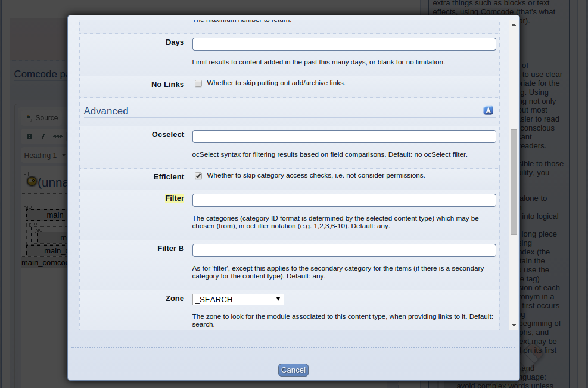Open the Zone dropdown showing _SEARCH

pyautogui.click(x=238, y=299)
